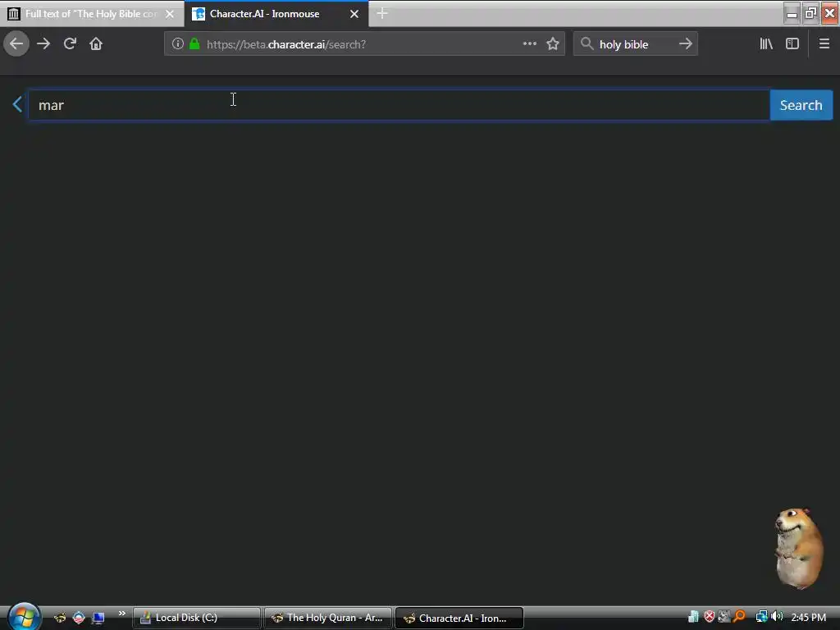The width and height of the screenshot is (840, 630).
Task: Reload the current page
Action: click(x=70, y=44)
